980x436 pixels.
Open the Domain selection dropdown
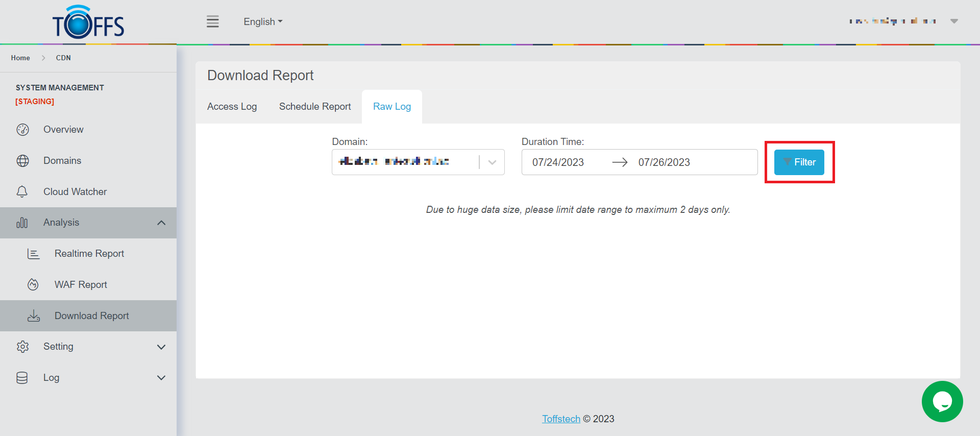492,162
